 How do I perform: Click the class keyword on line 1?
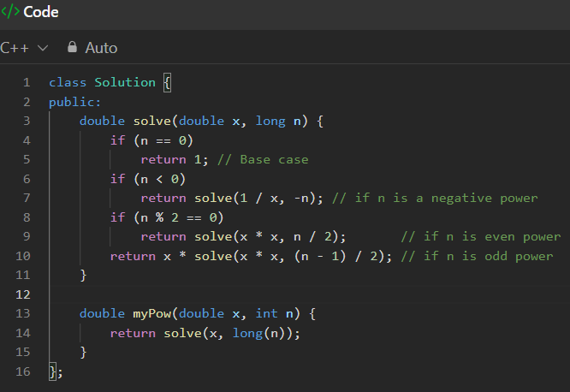(68, 82)
